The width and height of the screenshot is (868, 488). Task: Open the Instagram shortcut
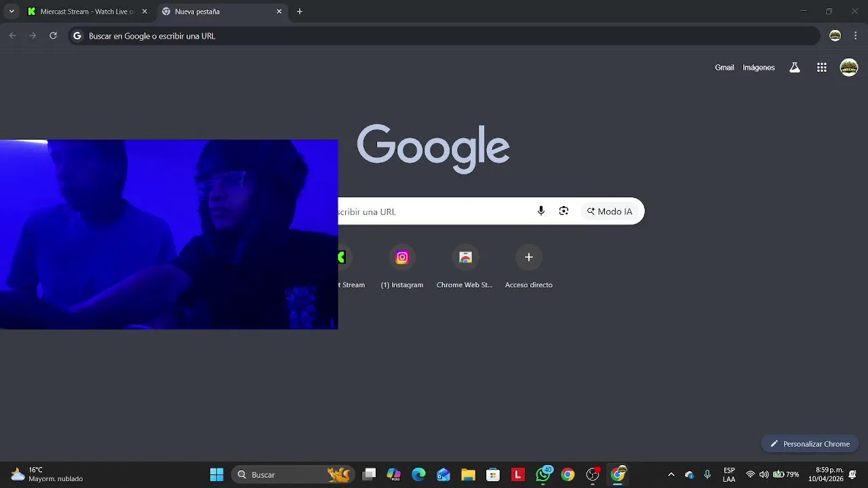tap(402, 267)
